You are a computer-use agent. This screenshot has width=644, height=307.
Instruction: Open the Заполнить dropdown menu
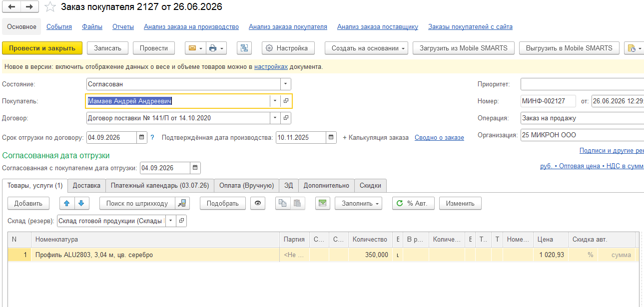point(359,203)
